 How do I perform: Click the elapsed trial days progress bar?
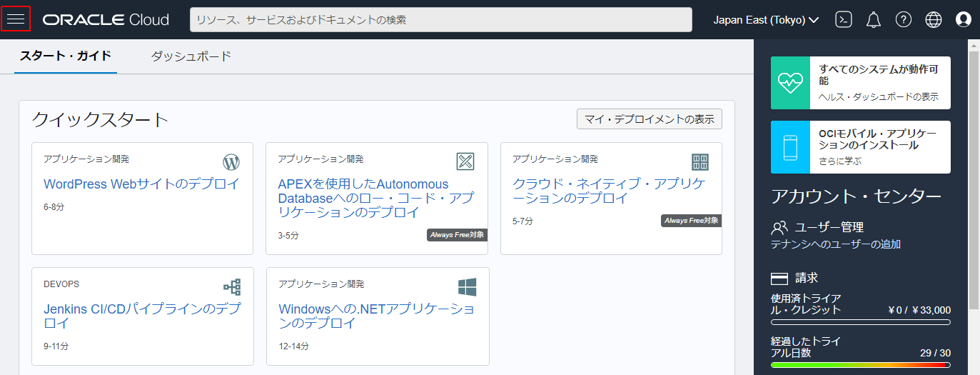861,365
